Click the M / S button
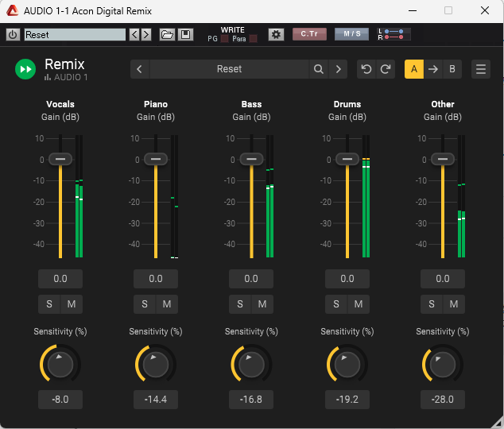The height and width of the screenshot is (429, 504). [x=351, y=34]
